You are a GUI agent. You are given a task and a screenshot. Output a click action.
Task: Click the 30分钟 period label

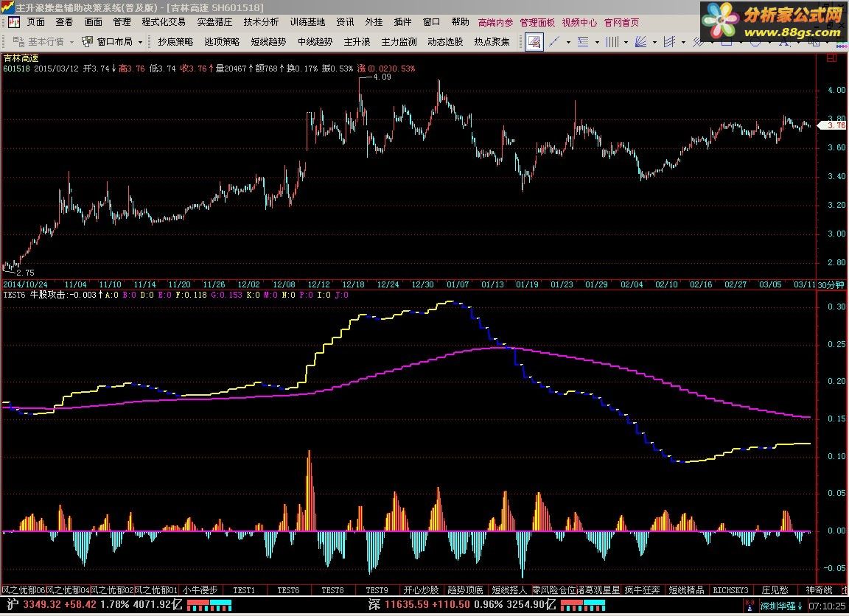pos(831,284)
